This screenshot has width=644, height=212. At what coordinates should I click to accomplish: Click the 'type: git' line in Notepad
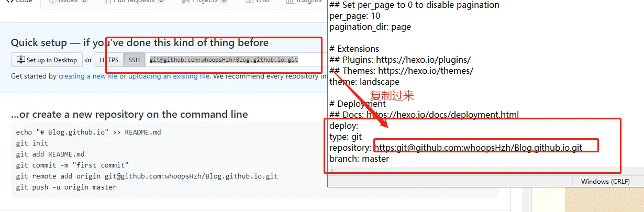(346, 137)
